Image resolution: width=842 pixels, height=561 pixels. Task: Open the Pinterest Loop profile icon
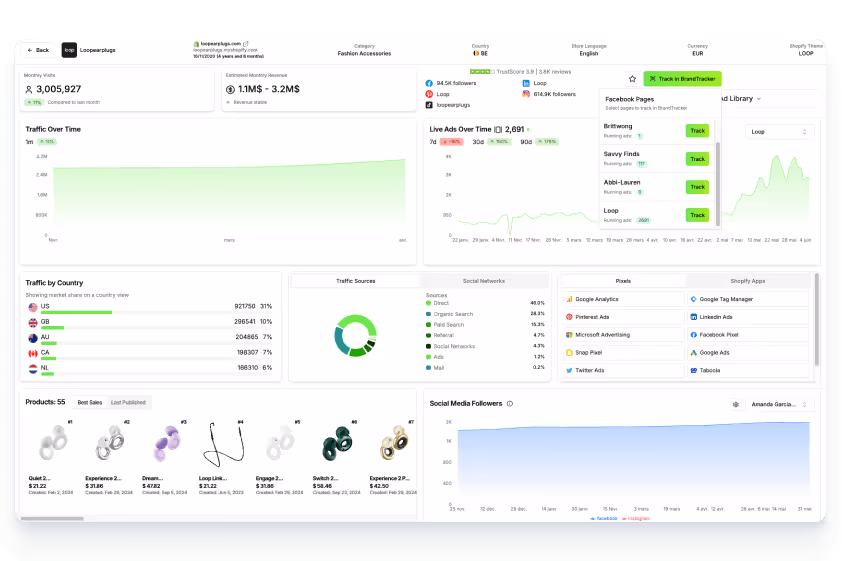point(429,94)
